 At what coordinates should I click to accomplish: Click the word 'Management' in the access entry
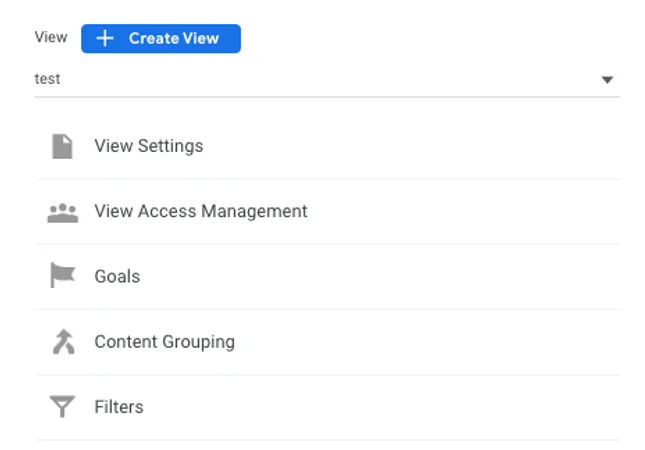pos(254,211)
